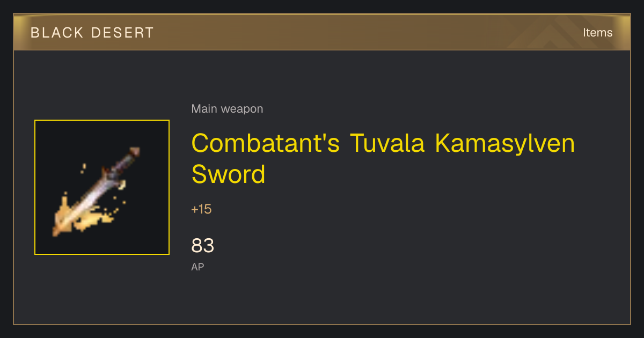Screen dimensions: 644x338
Task: Click the word Combatant's in the title
Action: [x=266, y=143]
